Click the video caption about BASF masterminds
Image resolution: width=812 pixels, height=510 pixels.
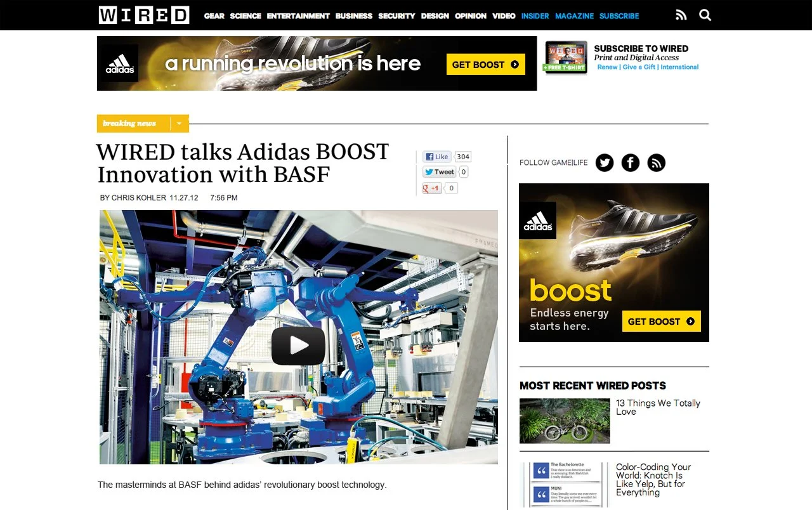point(242,485)
